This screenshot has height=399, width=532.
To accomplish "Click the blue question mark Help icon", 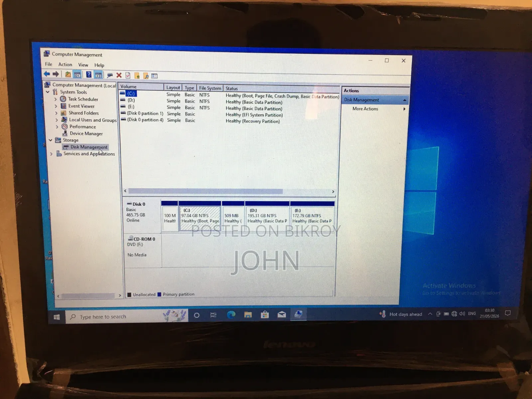I will (89, 74).
